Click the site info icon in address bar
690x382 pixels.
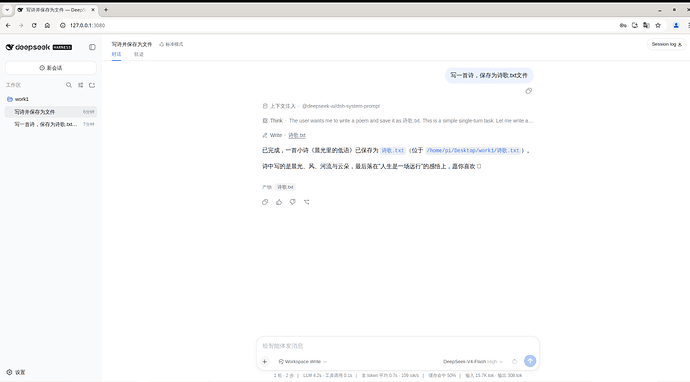click(x=62, y=26)
